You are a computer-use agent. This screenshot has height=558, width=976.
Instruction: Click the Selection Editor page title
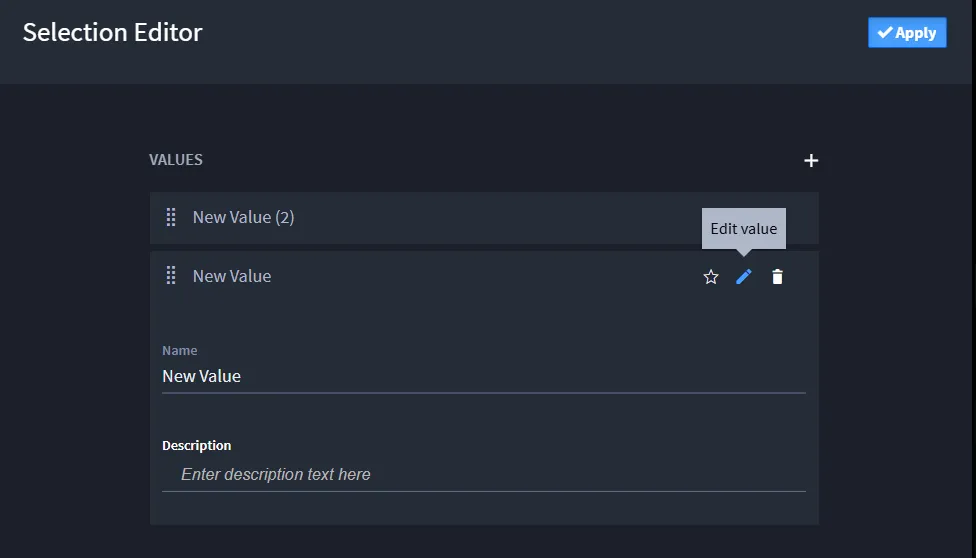coord(113,32)
